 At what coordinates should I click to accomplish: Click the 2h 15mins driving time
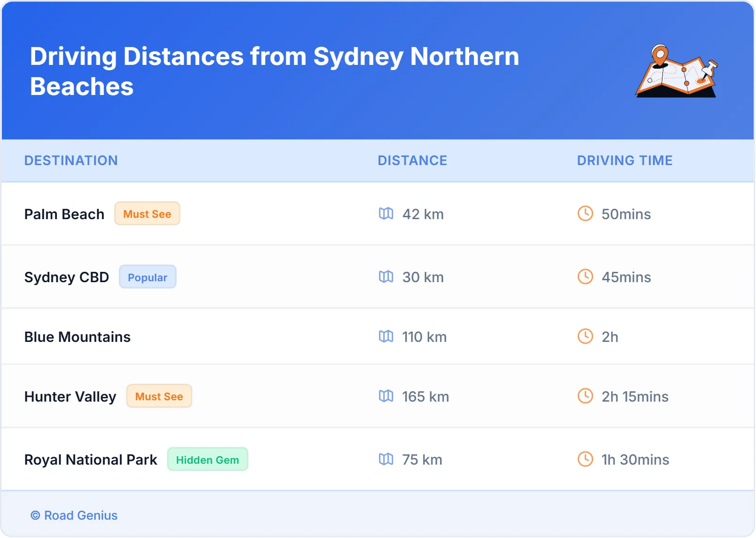(635, 396)
